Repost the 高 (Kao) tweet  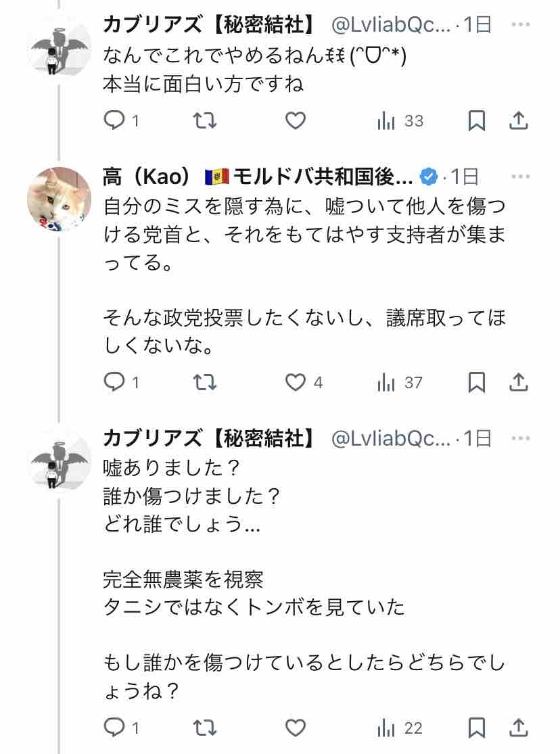(204, 382)
